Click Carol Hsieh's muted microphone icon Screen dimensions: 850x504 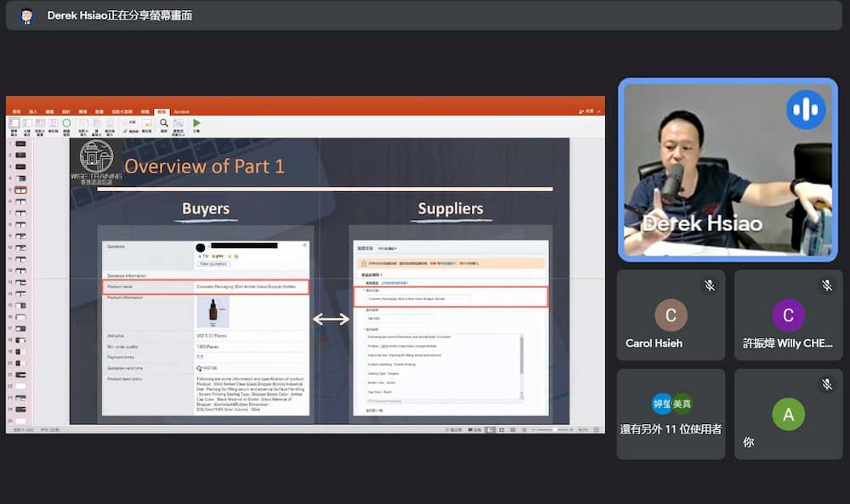point(710,286)
